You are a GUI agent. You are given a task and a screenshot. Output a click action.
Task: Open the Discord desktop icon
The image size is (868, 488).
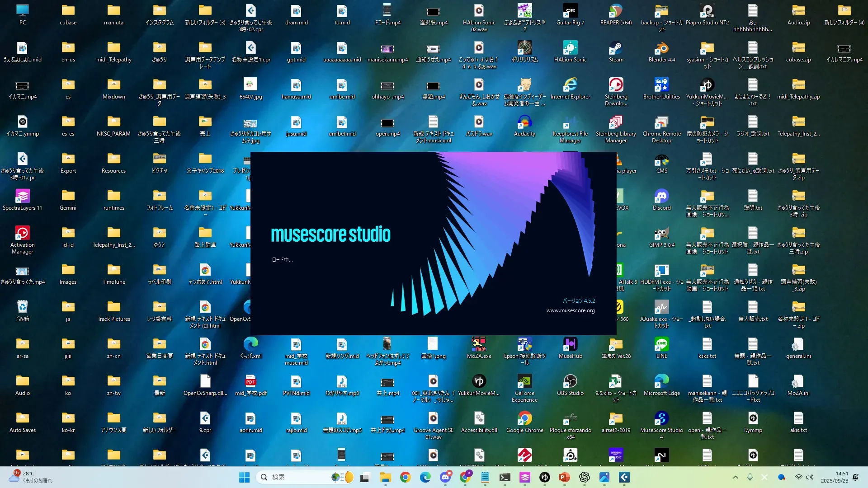tap(661, 197)
